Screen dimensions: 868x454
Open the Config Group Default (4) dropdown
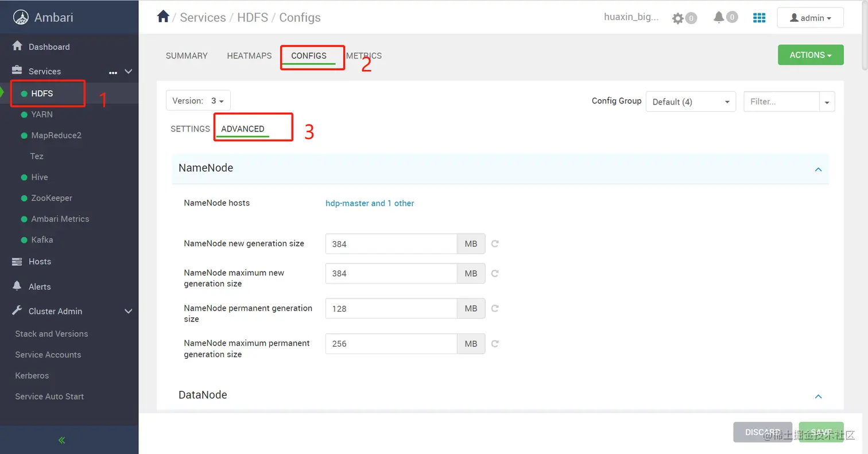pos(691,102)
